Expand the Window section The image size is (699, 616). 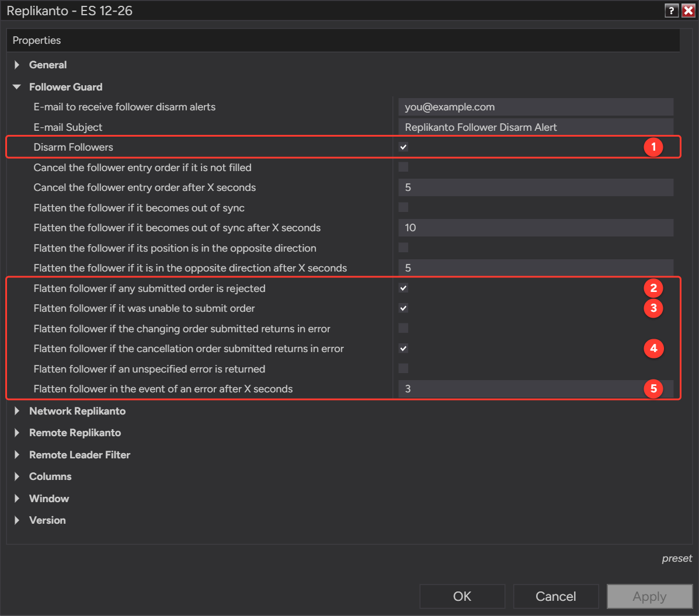point(17,498)
